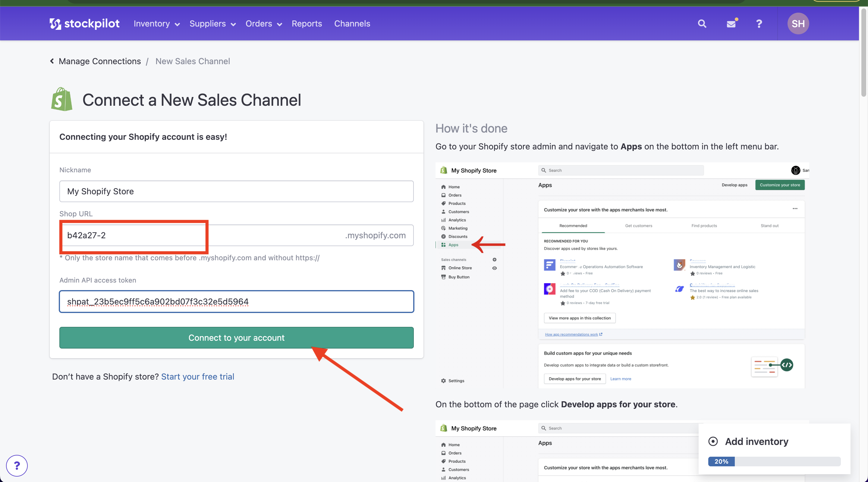
Task: Click the second Shopify tutorial screenshot
Action: [622, 451]
